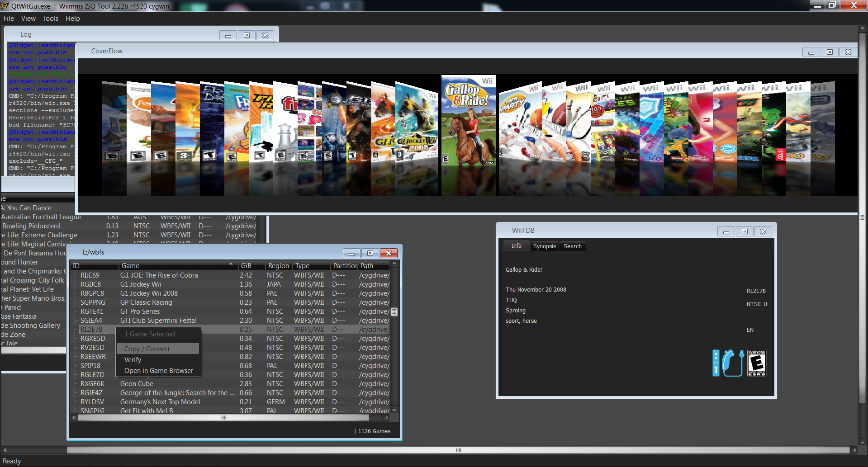Viewport: 868px width, 467px height.
Task: Open the View menu
Action: point(28,19)
